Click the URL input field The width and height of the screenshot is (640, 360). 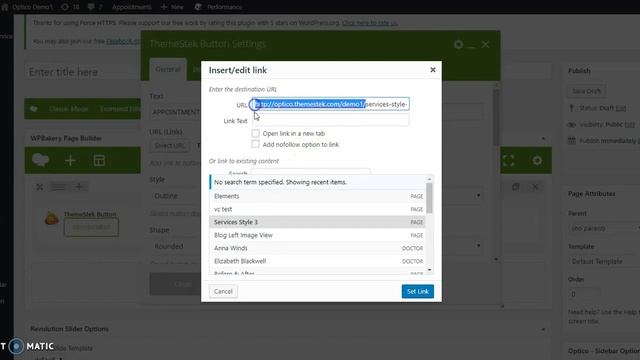(x=331, y=104)
